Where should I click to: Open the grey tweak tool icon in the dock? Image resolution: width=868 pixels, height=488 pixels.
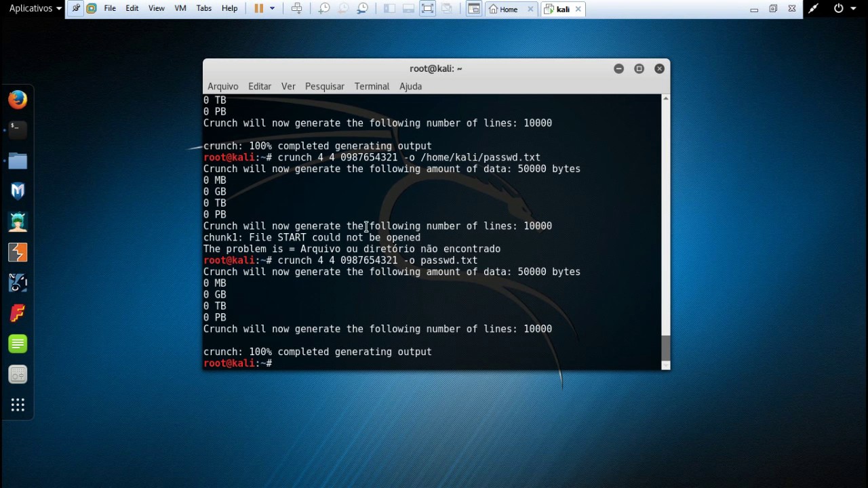pyautogui.click(x=18, y=374)
